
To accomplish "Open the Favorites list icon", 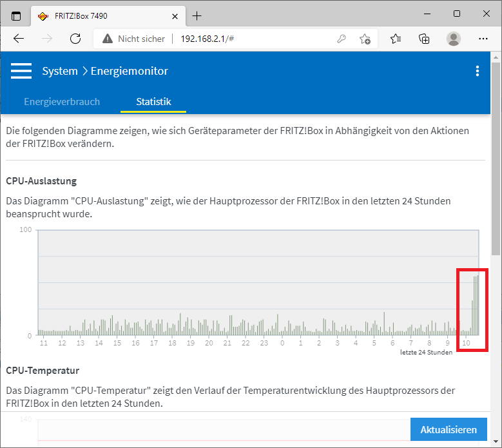I will (x=396, y=39).
